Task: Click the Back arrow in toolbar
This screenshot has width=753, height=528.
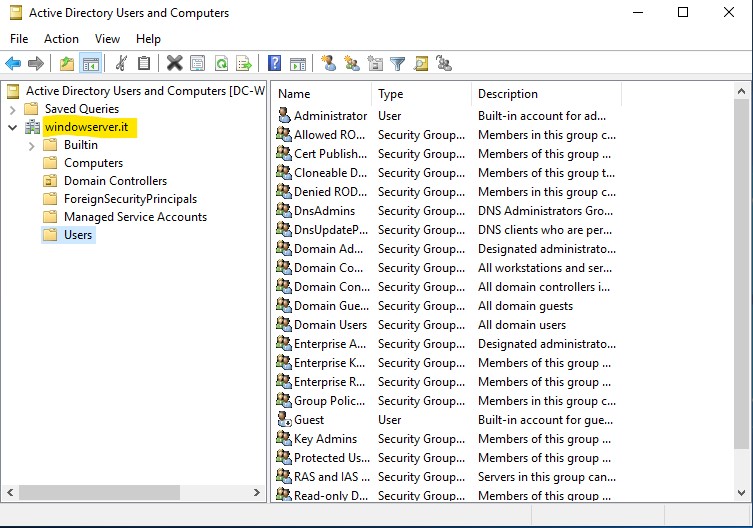Action: [13, 63]
